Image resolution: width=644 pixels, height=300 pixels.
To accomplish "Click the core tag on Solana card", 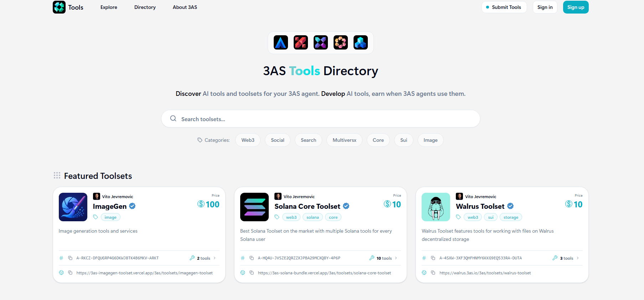I will coord(333,217).
